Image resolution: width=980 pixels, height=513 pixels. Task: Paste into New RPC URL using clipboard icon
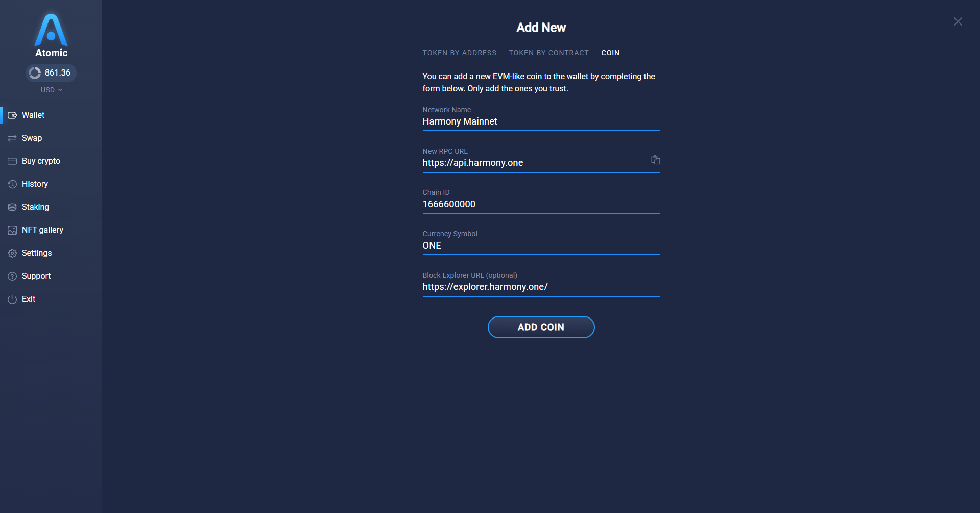tap(655, 160)
